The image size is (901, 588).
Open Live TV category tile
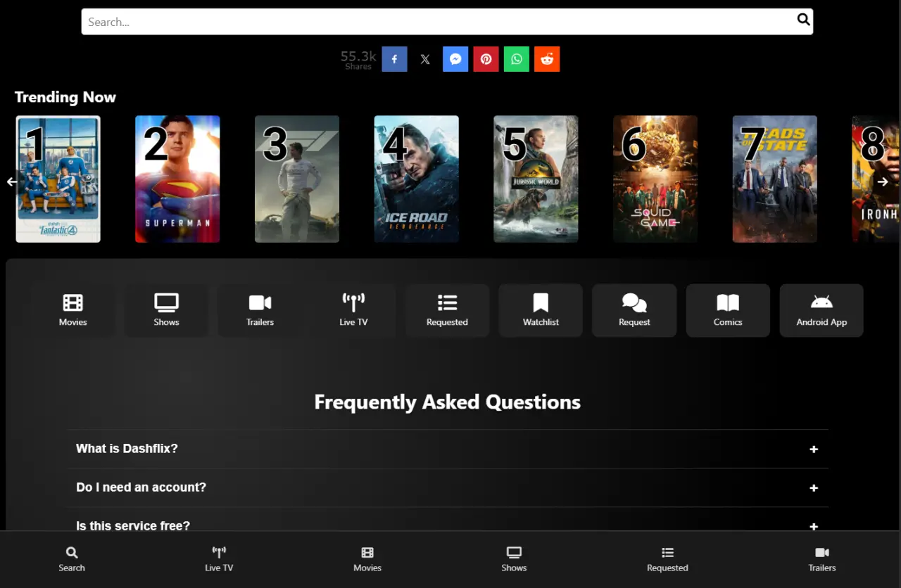353,310
